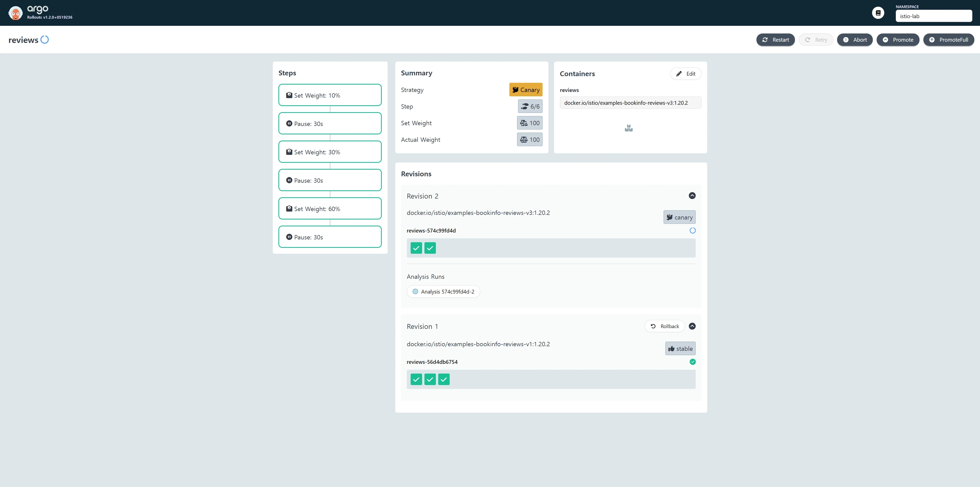The width and height of the screenshot is (980, 487).
Task: Click the boxes icon under Containers
Action: tap(629, 128)
